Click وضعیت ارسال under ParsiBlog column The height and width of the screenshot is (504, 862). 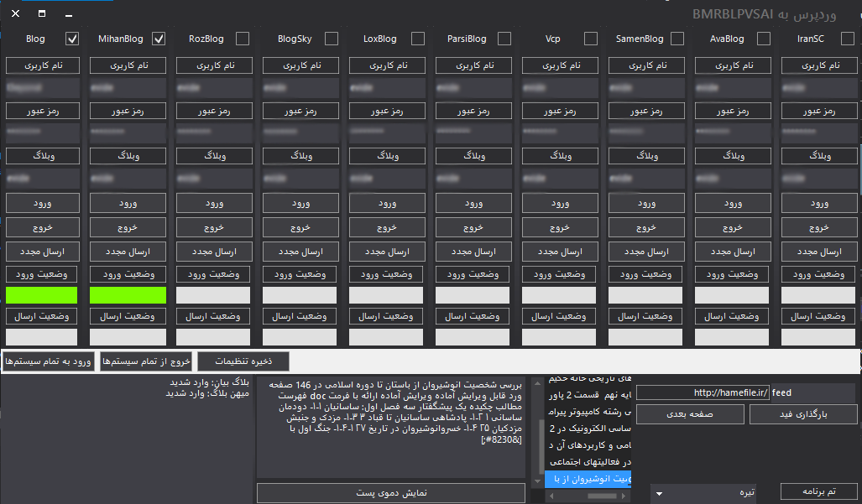pos(473,316)
